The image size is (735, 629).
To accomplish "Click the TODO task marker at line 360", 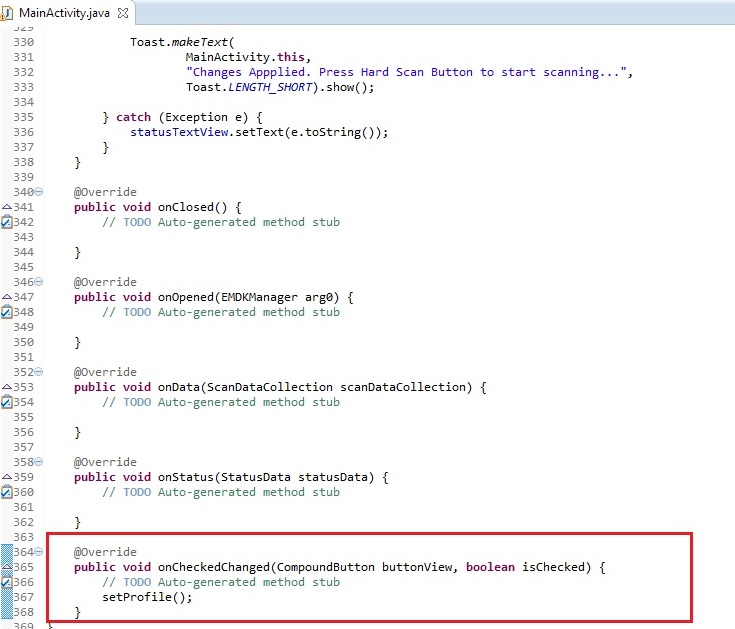I will (x=6, y=492).
